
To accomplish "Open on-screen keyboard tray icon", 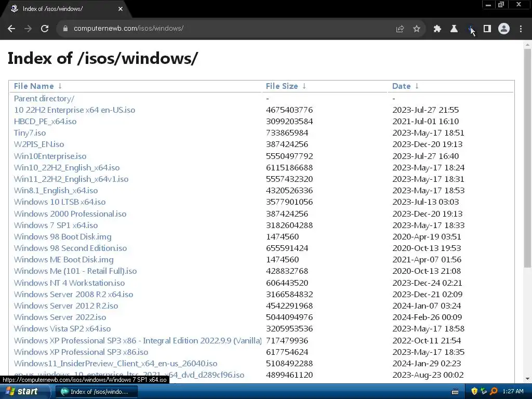I will pyautogui.click(x=455, y=392).
